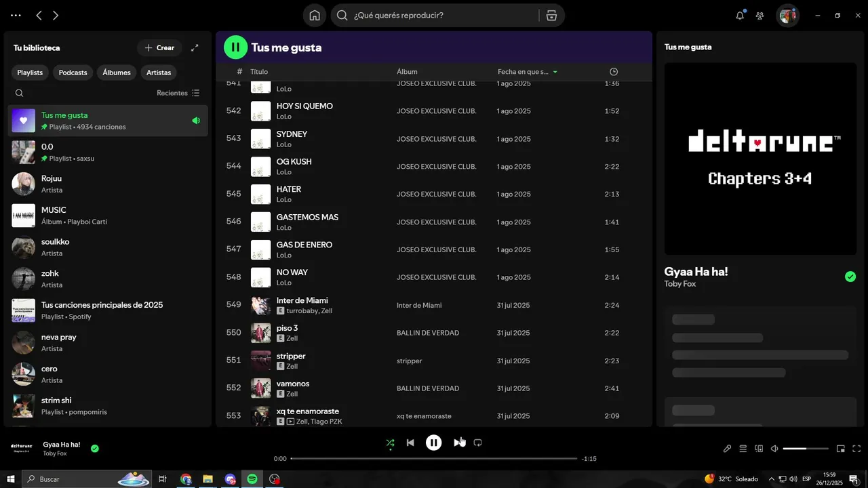
Task: Go to Spotify Home
Action: pyautogui.click(x=315, y=15)
